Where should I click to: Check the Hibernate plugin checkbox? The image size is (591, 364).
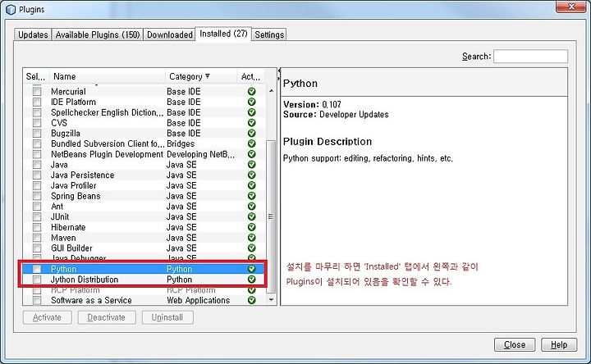(37, 227)
